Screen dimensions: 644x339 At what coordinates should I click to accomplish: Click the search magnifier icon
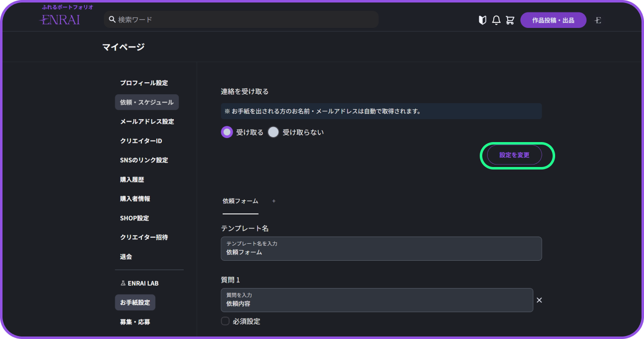(x=112, y=19)
